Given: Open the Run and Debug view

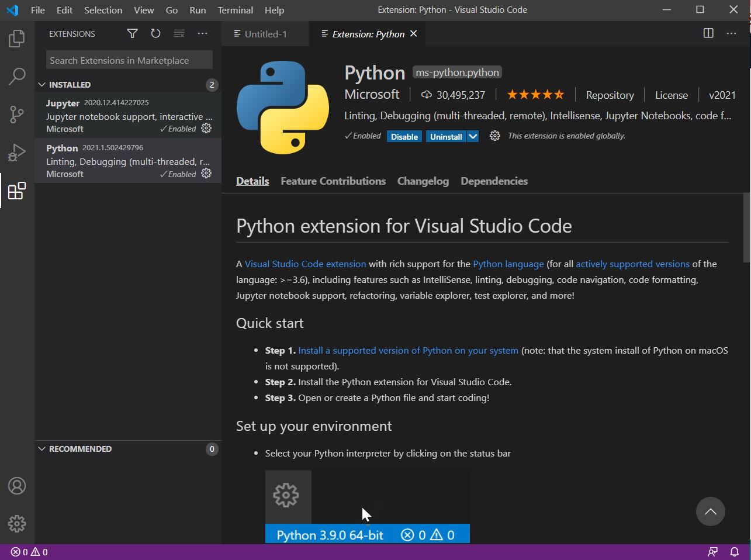Looking at the screenshot, I should click(16, 153).
